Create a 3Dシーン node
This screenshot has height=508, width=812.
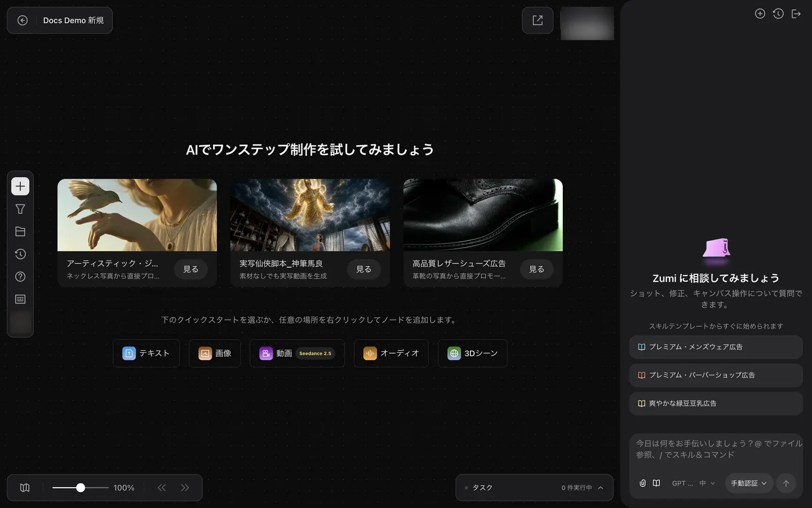pos(472,353)
